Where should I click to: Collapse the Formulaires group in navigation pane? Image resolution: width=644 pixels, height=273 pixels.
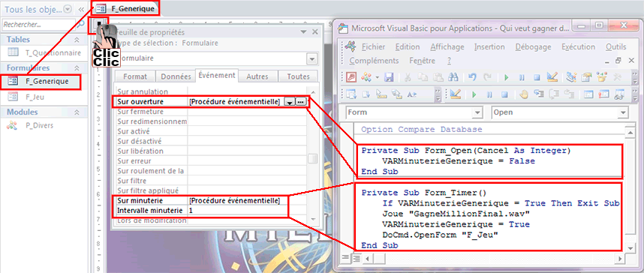coord(77,67)
